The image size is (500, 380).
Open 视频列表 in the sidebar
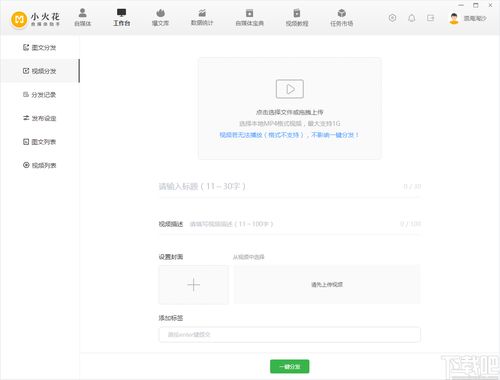click(39, 165)
